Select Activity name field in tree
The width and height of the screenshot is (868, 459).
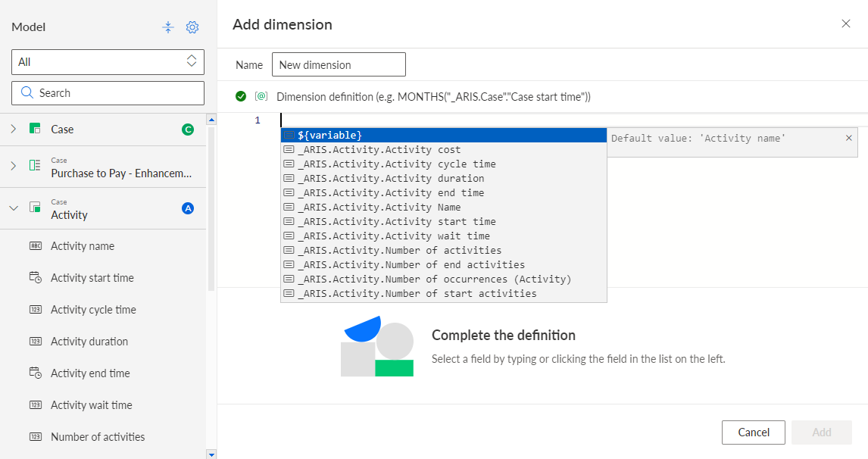click(103, 246)
